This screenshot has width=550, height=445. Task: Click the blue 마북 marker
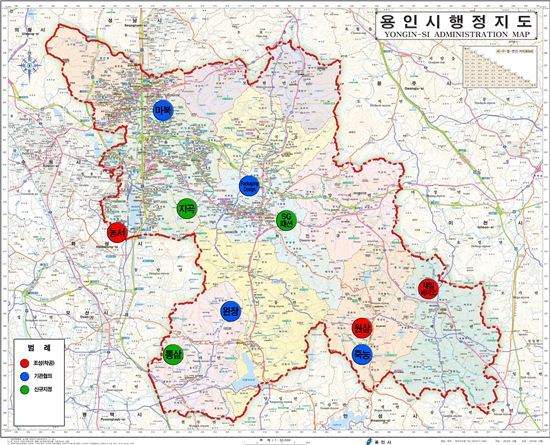(x=163, y=110)
